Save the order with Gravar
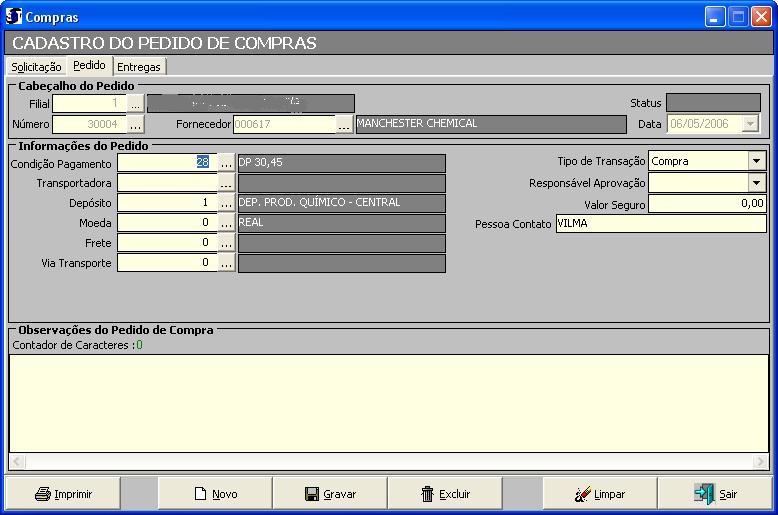778x515 pixels. coord(330,494)
